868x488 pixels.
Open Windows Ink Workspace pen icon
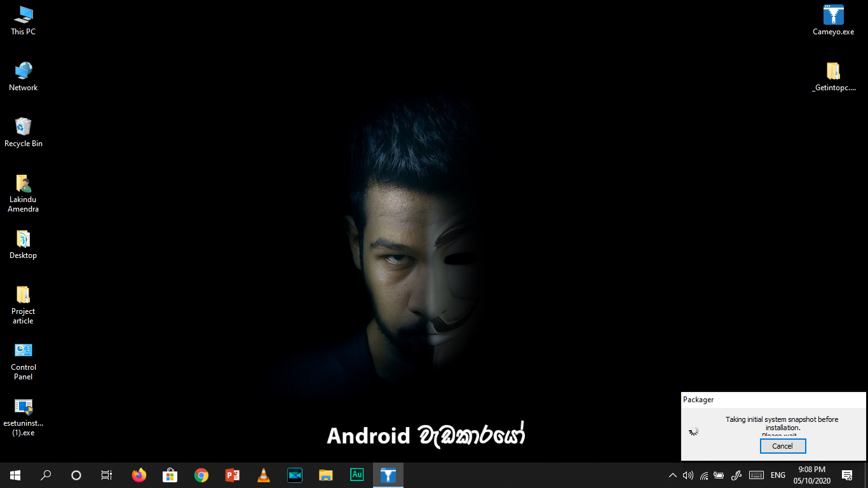[736, 475]
